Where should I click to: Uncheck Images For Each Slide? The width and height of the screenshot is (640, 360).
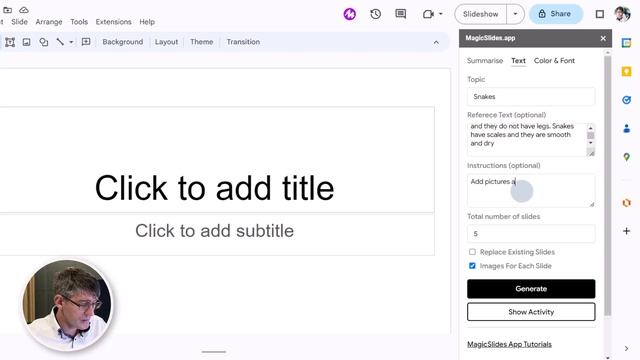tap(472, 266)
